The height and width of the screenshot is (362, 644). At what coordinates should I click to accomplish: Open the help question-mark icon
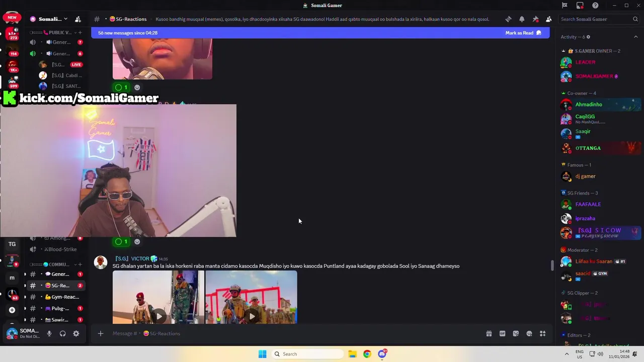tap(596, 6)
